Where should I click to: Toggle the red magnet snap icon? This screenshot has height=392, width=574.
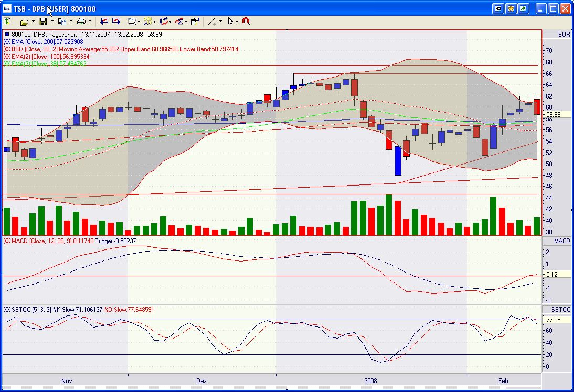(246, 21)
